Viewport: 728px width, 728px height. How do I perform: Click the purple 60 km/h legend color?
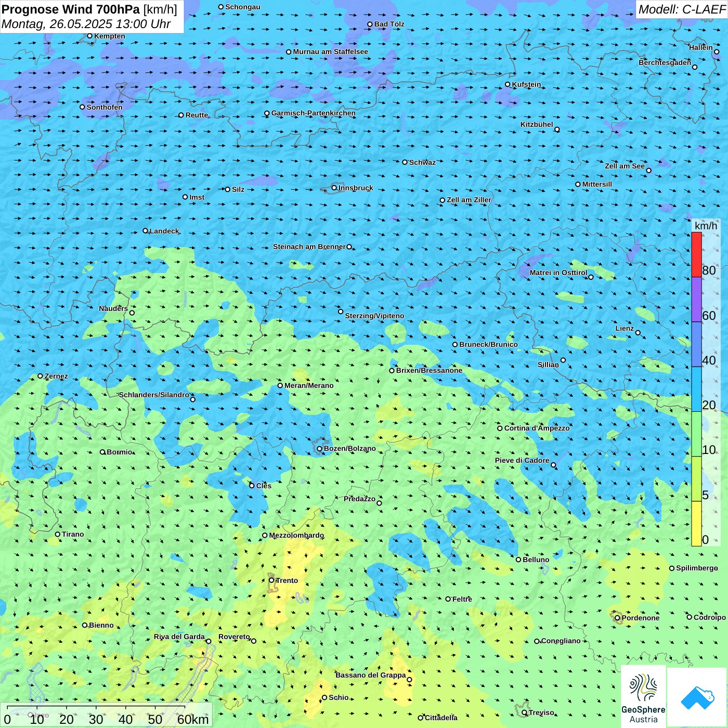(x=696, y=300)
